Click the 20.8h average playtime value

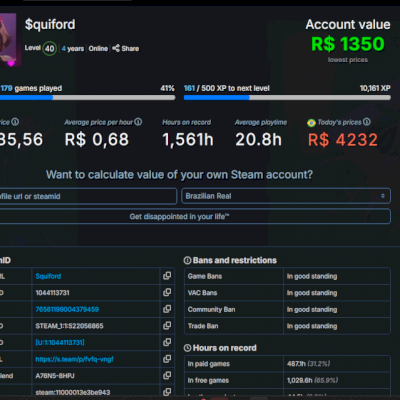[x=258, y=140]
